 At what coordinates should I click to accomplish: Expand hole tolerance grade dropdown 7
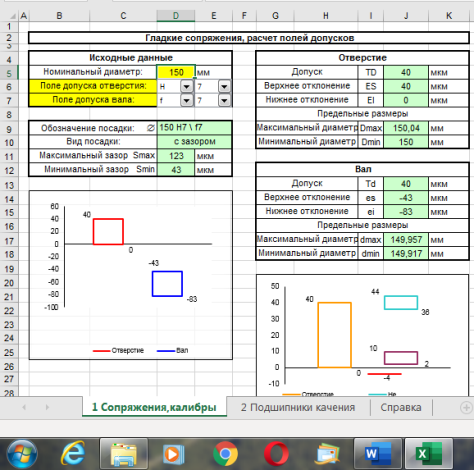coord(224,87)
